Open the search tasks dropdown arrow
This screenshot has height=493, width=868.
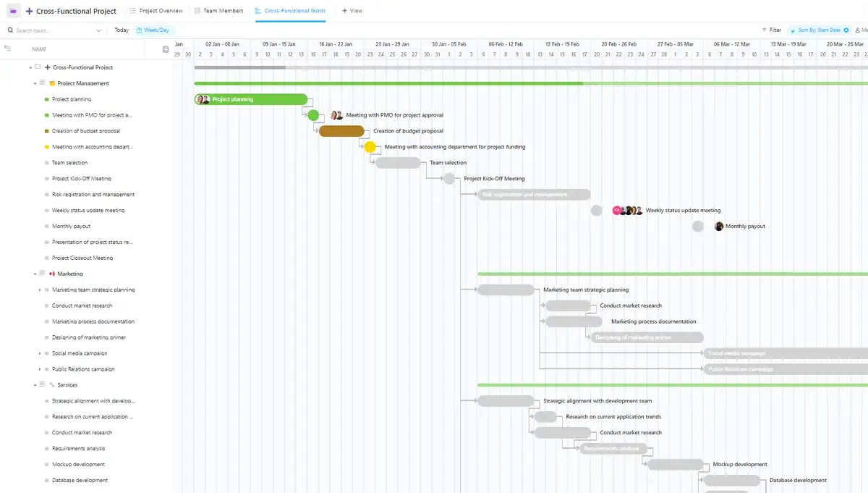coord(98,30)
